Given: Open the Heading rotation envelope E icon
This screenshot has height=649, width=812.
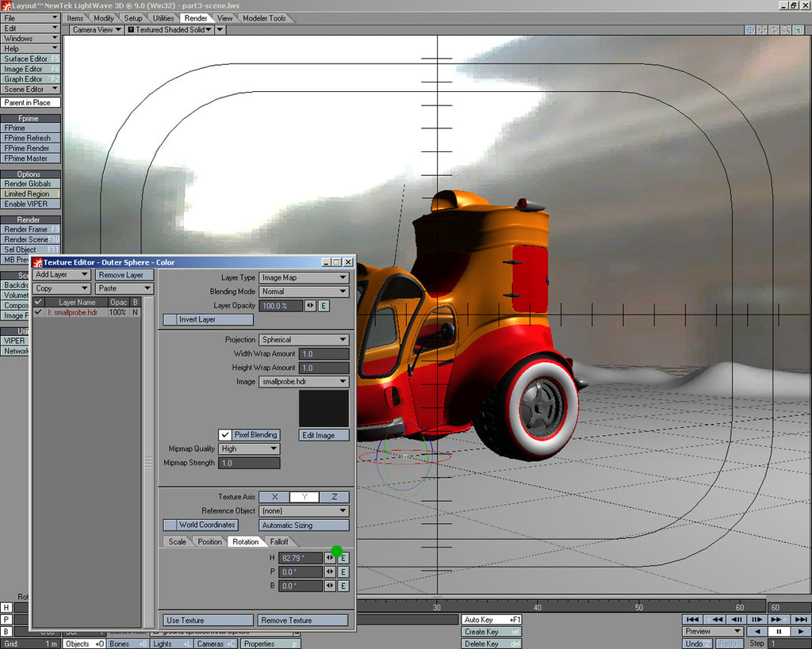Looking at the screenshot, I should 343,558.
